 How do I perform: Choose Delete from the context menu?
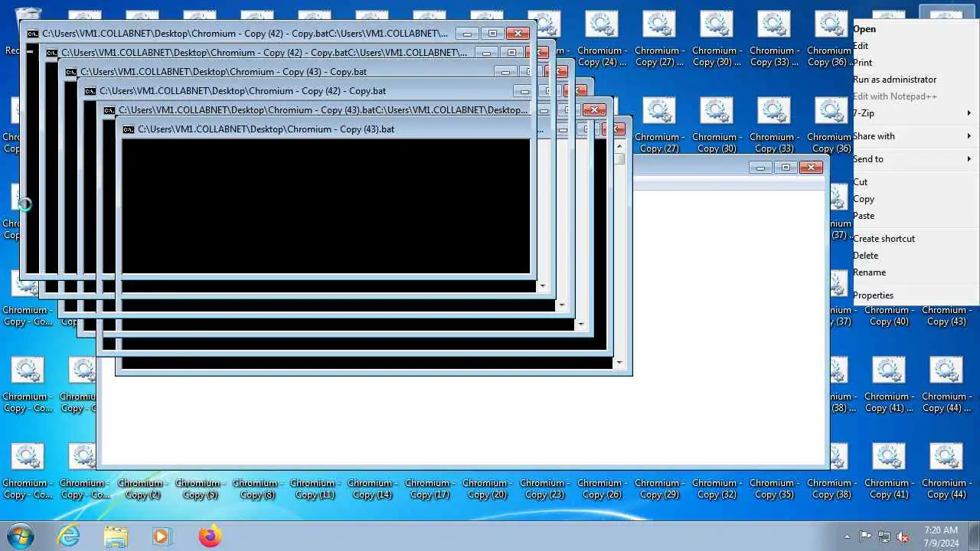pyautogui.click(x=865, y=256)
